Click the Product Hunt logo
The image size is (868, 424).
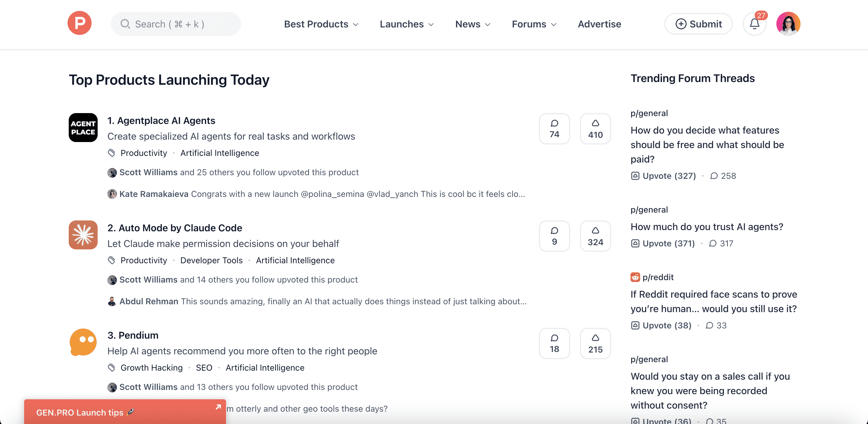(80, 23)
